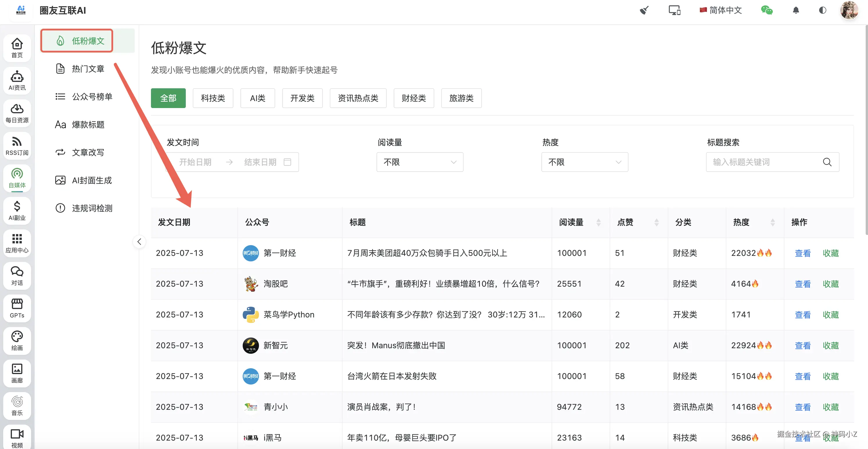
Task: Open the notification bell icon
Action: 795,10
